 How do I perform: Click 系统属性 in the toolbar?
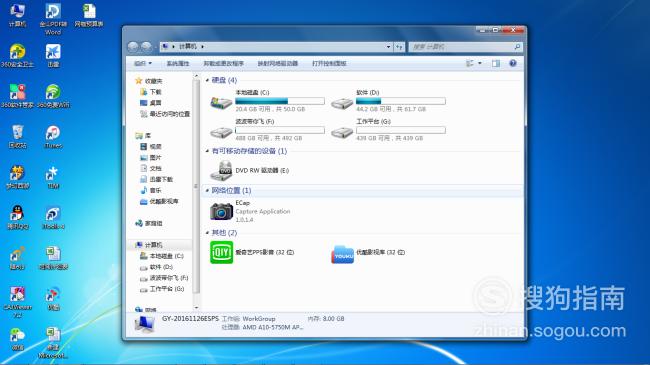(178, 63)
